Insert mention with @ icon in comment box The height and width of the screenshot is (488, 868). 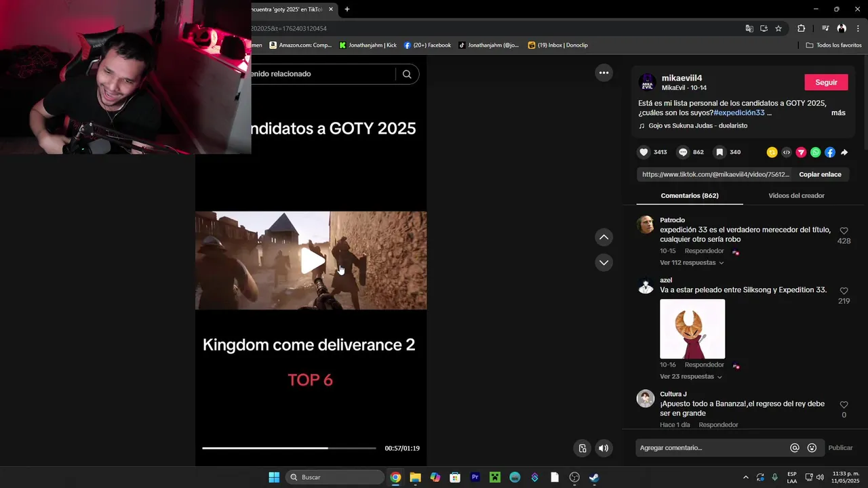[795, 448]
